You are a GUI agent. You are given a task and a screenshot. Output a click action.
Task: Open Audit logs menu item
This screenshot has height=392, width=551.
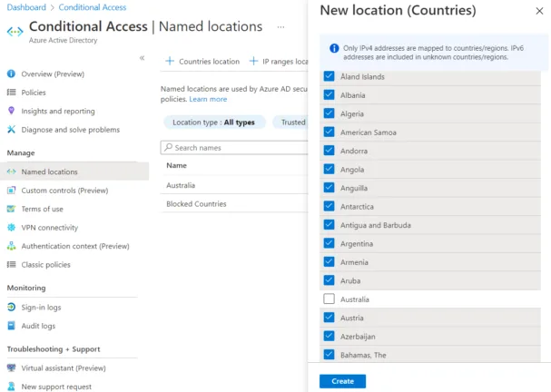click(38, 326)
